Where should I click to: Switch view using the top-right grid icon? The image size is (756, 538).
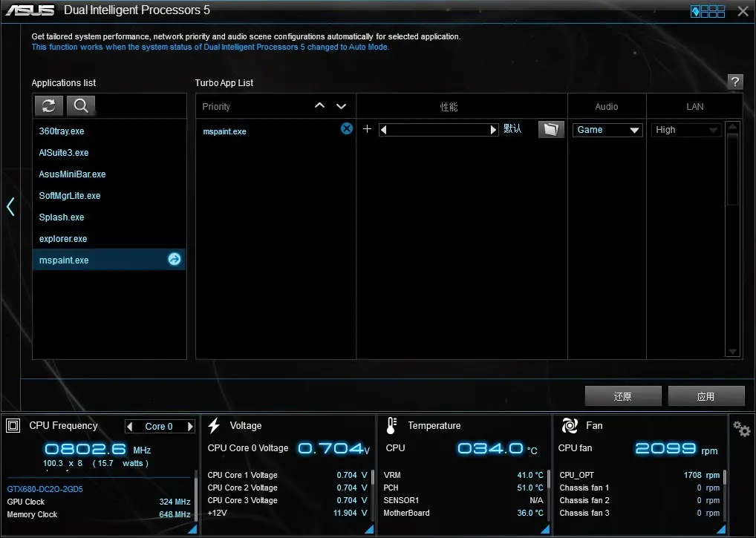(x=708, y=11)
